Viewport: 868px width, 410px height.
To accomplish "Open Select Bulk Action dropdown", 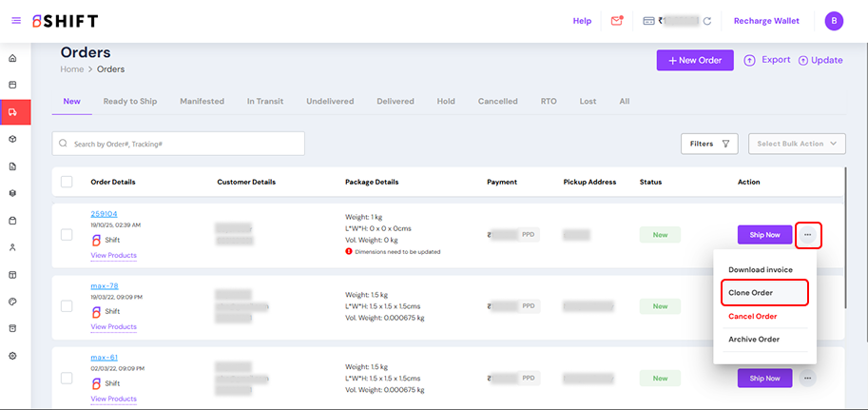I will coord(797,144).
